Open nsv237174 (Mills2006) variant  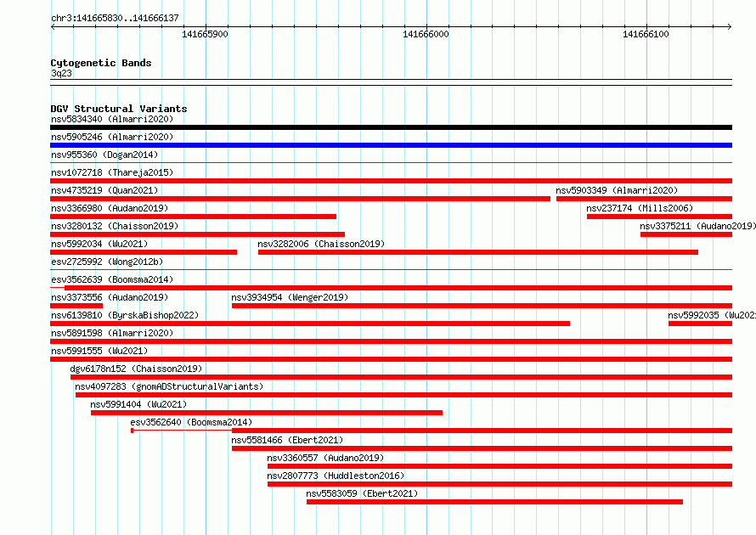point(640,208)
